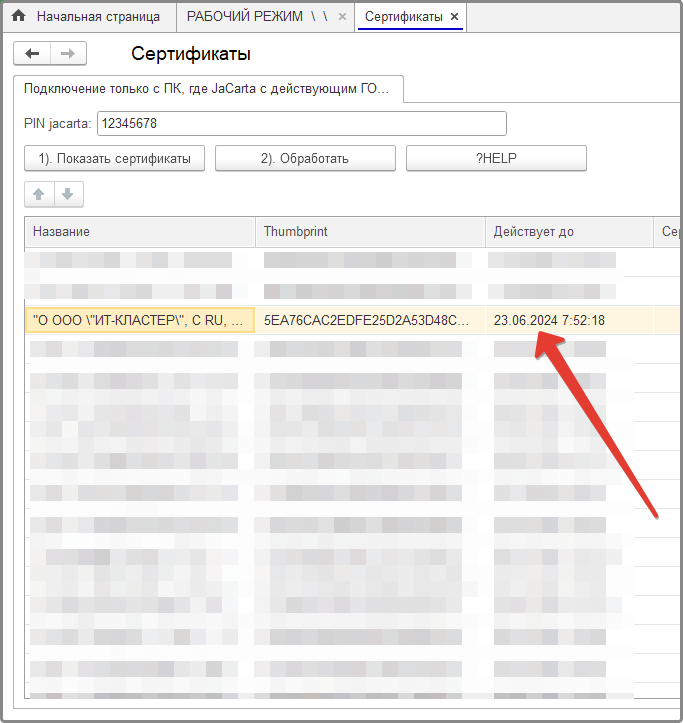Sort by the Thumbprint column header
The height and width of the screenshot is (723, 683).
click(x=370, y=231)
